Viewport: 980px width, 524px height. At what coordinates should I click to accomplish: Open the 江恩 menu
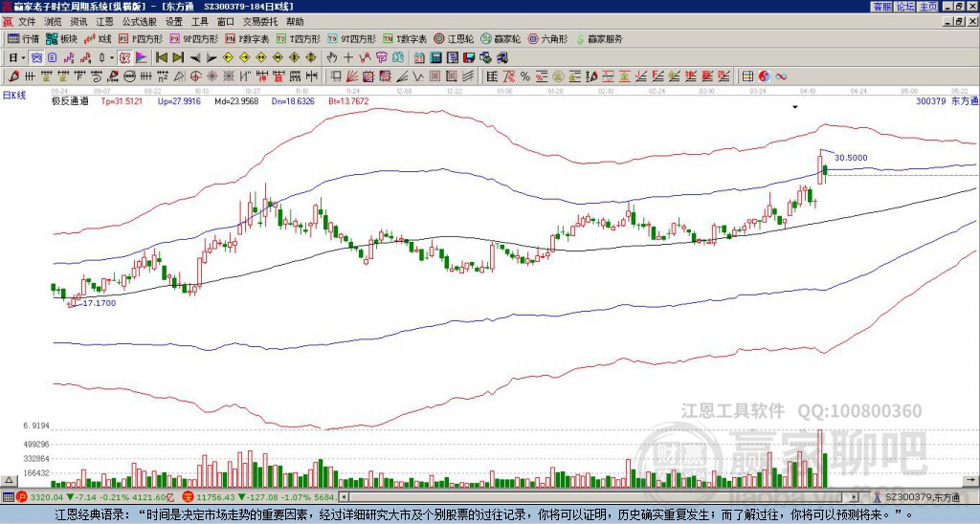[x=104, y=22]
